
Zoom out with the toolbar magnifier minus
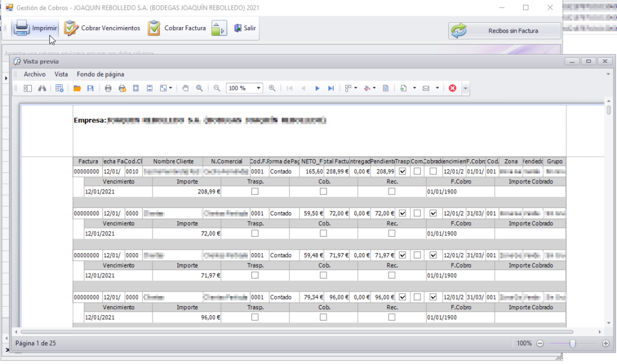point(217,89)
